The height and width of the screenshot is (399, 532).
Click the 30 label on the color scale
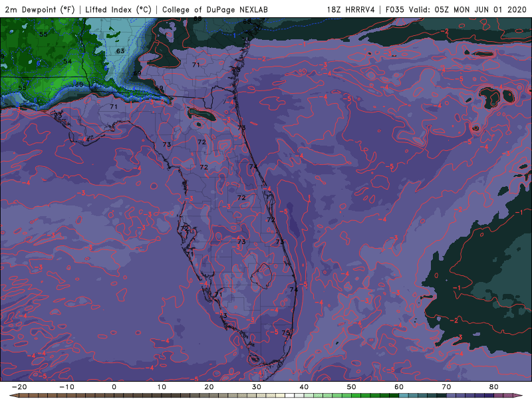click(x=257, y=387)
